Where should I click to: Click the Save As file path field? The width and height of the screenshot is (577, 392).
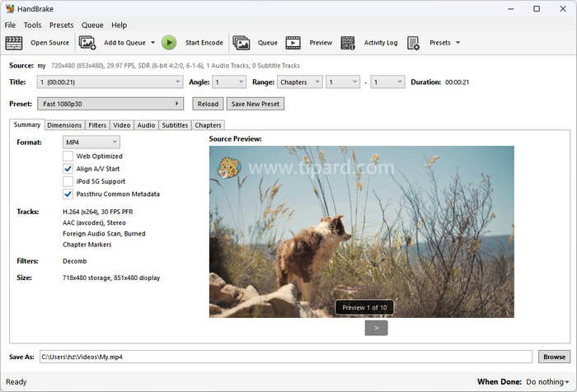pyautogui.click(x=286, y=357)
